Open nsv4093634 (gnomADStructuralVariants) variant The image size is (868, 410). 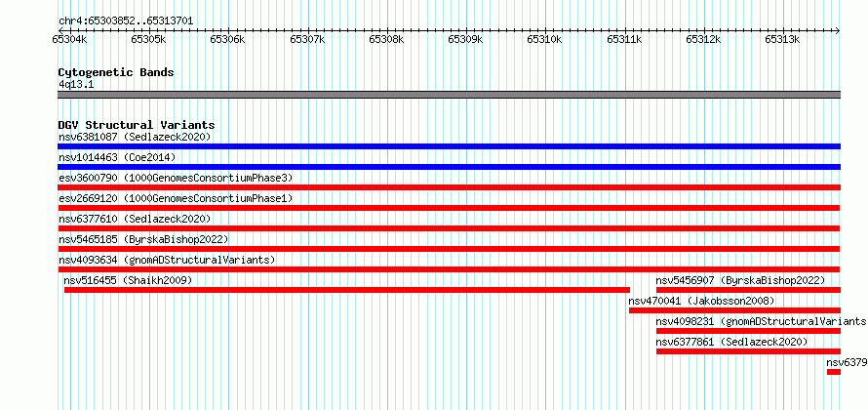pyautogui.click(x=167, y=260)
